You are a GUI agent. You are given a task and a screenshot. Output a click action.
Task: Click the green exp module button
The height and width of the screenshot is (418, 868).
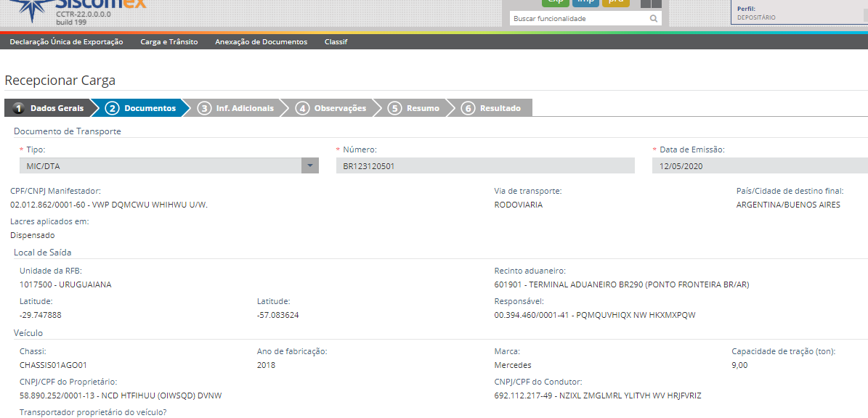[x=556, y=2]
